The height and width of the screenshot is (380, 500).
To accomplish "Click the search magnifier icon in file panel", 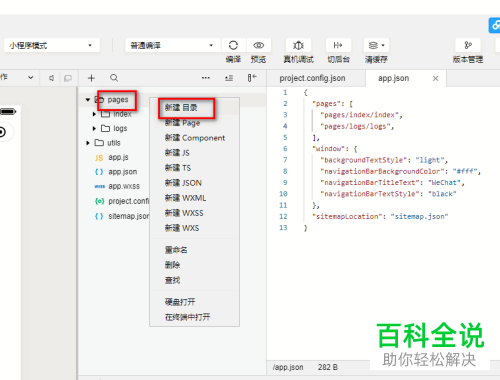I will click(x=114, y=78).
